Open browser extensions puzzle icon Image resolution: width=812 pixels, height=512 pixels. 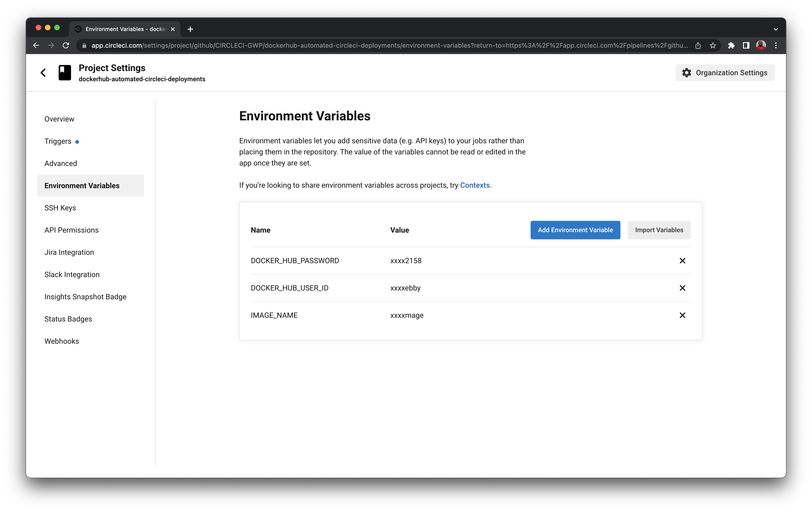coord(731,46)
